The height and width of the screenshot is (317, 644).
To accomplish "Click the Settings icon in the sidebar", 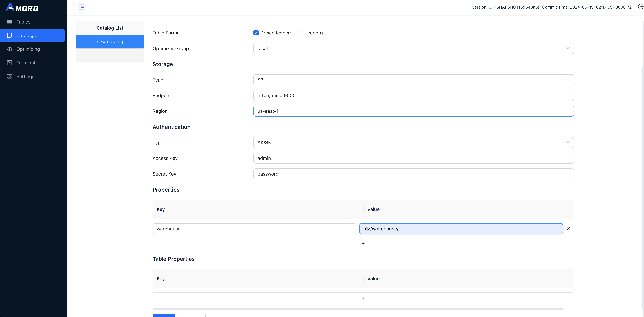I will (x=10, y=76).
